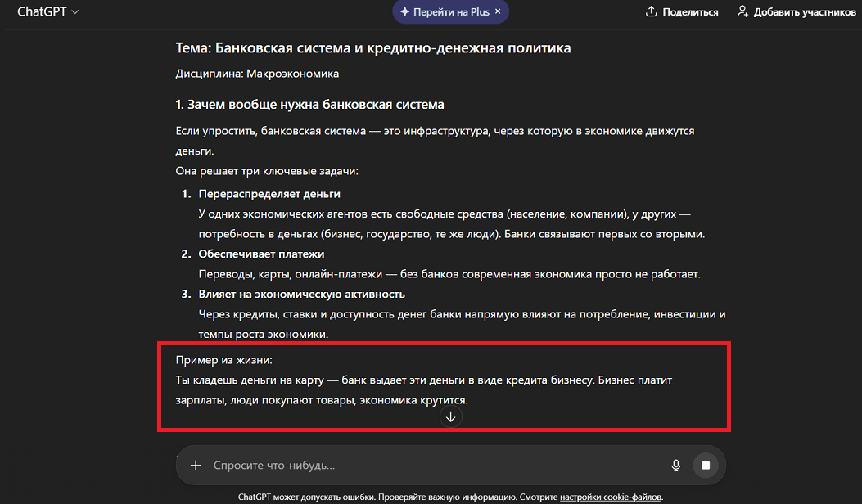
Task: Stop the response with the square button
Action: (705, 466)
